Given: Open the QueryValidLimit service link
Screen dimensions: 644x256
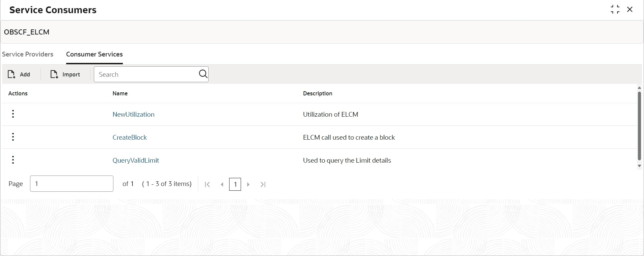Looking at the screenshot, I should (x=136, y=161).
